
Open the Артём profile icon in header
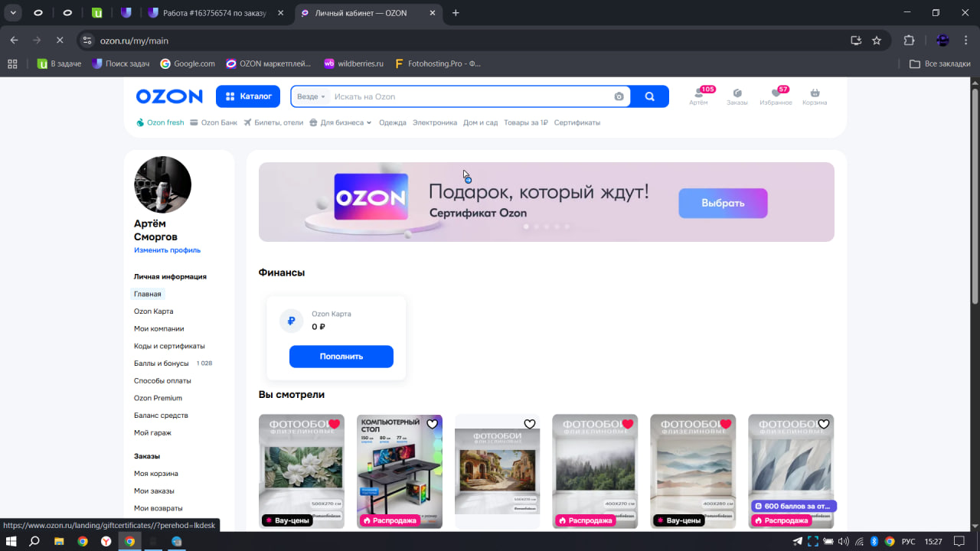(x=698, y=96)
